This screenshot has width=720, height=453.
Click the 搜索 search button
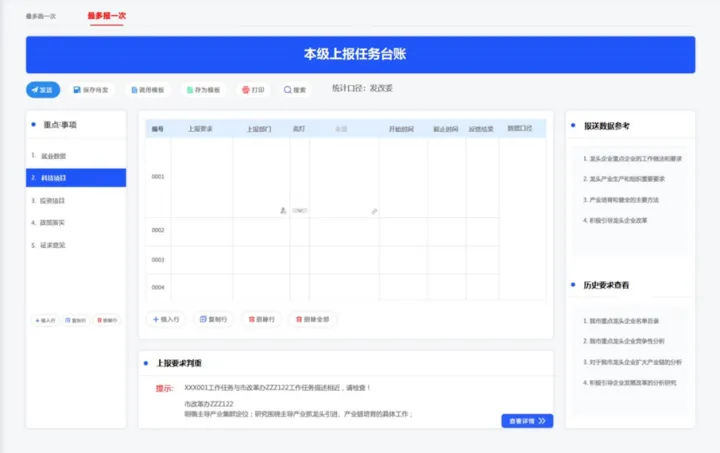click(x=295, y=89)
